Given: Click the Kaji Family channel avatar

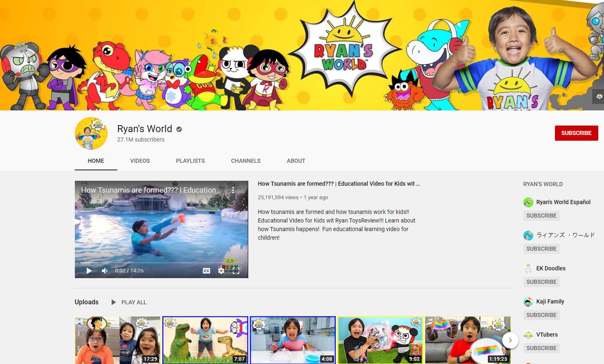Looking at the screenshot, I should coord(528,302).
